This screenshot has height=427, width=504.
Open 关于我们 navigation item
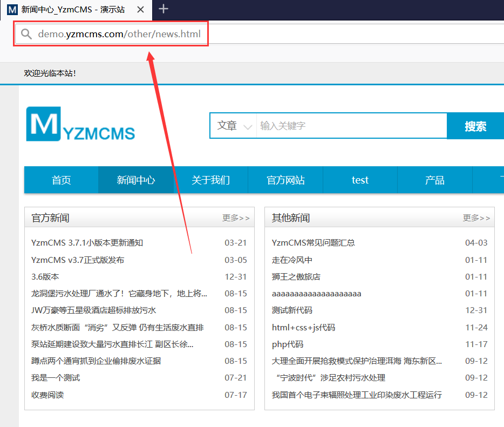210,180
